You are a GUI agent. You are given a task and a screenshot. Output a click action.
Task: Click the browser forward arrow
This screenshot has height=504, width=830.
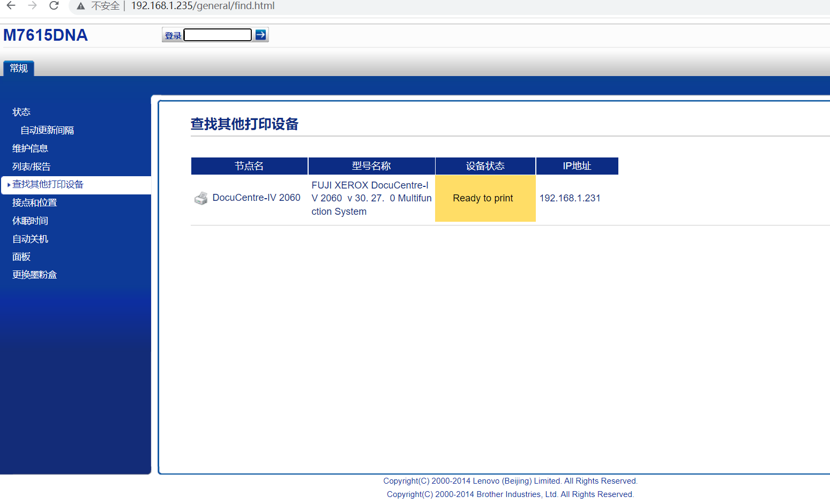coord(33,6)
